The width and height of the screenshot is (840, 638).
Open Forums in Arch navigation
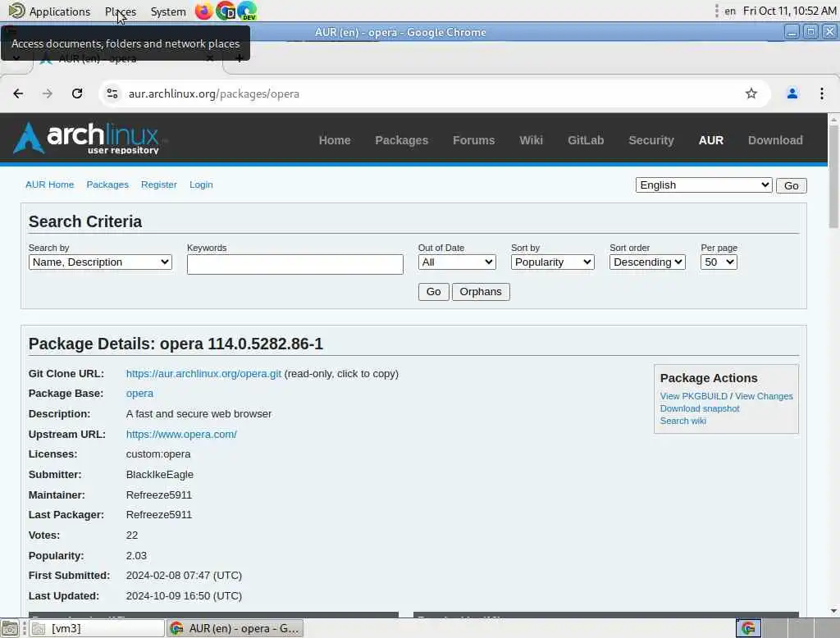[x=473, y=140]
